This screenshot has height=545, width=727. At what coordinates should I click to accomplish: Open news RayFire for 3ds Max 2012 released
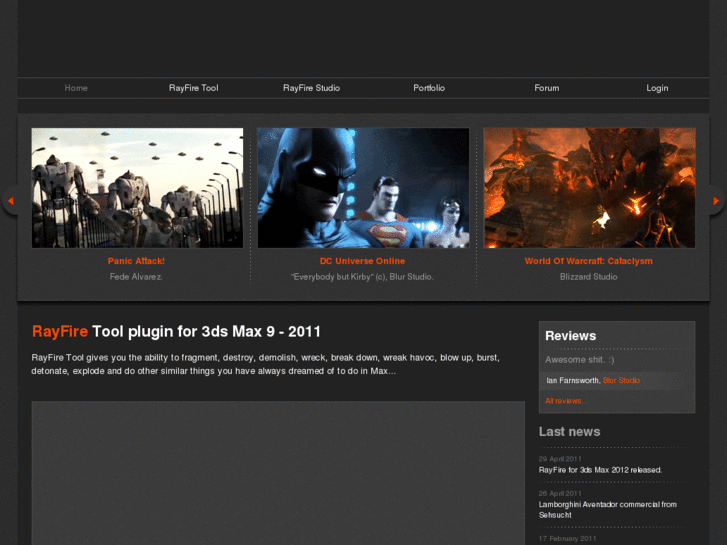click(600, 470)
